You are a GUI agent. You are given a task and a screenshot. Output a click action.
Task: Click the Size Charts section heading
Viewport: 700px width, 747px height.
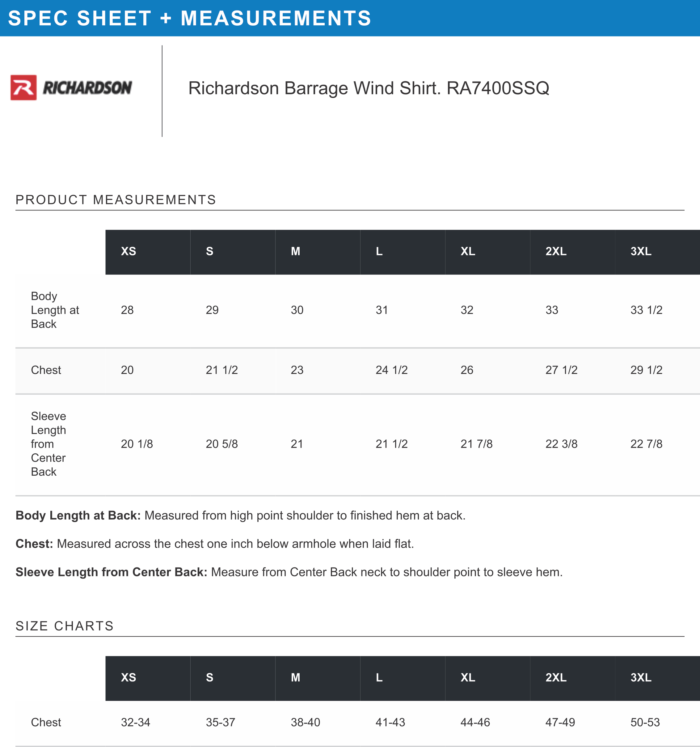pyautogui.click(x=65, y=626)
